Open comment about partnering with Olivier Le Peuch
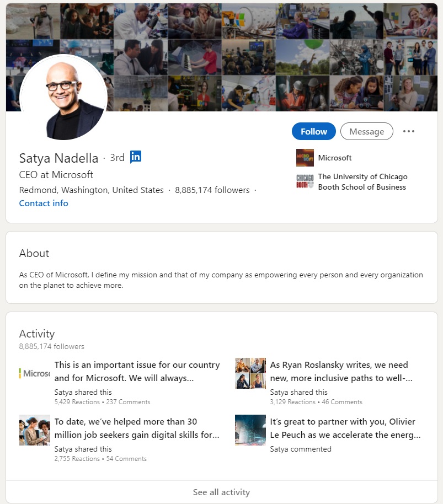The image size is (443, 504). pos(345,428)
